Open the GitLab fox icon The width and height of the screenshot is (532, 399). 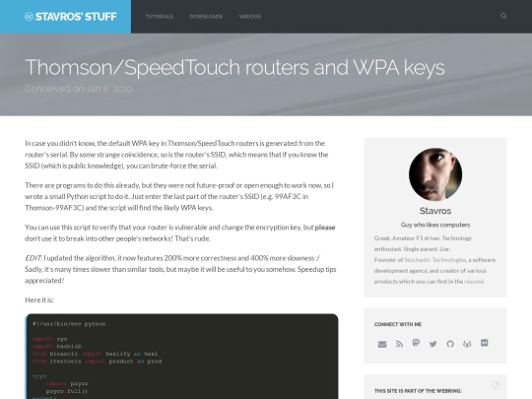tap(467, 344)
